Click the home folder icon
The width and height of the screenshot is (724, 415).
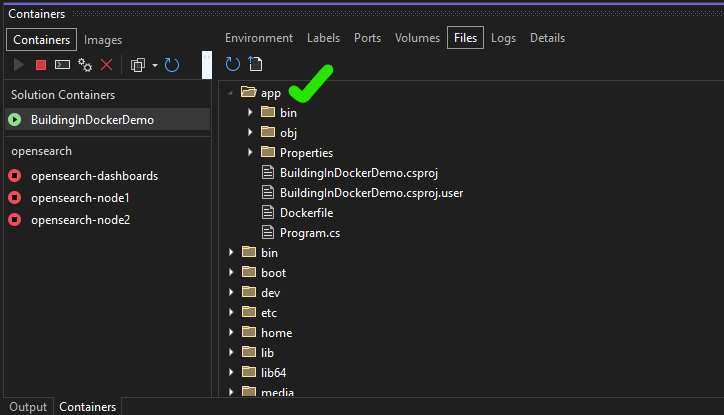click(249, 331)
